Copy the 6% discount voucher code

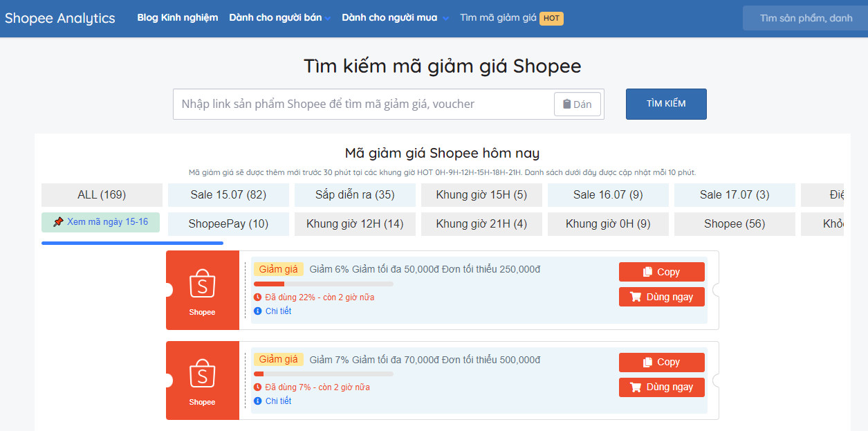click(x=661, y=272)
